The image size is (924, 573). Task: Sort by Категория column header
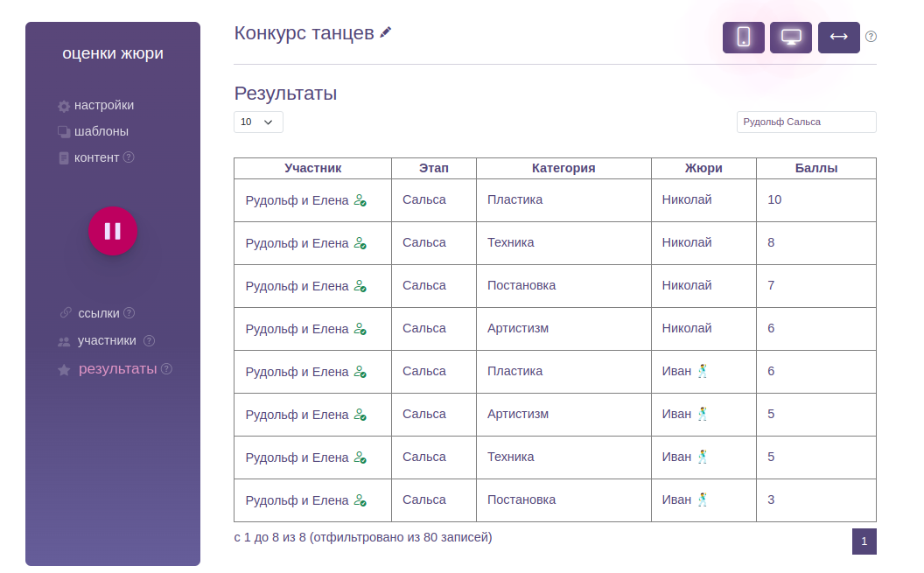(x=563, y=169)
